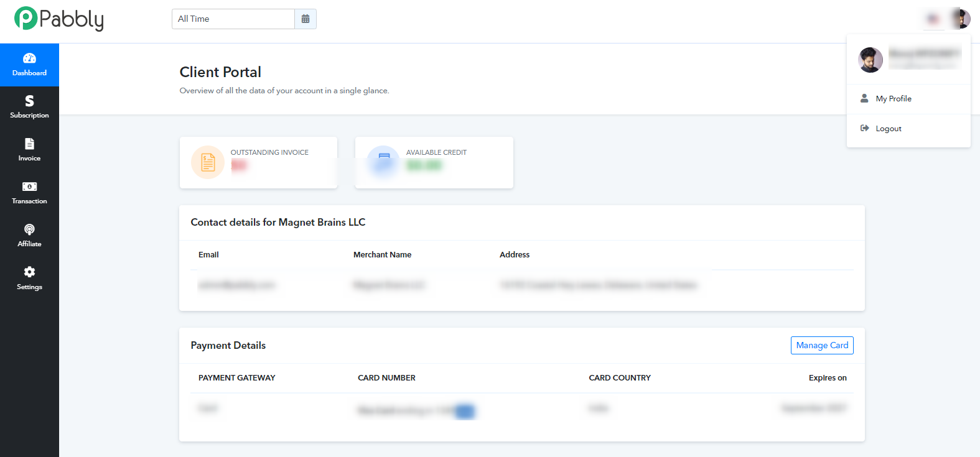Click the Expires on column header
The width and height of the screenshot is (980, 457).
(828, 378)
